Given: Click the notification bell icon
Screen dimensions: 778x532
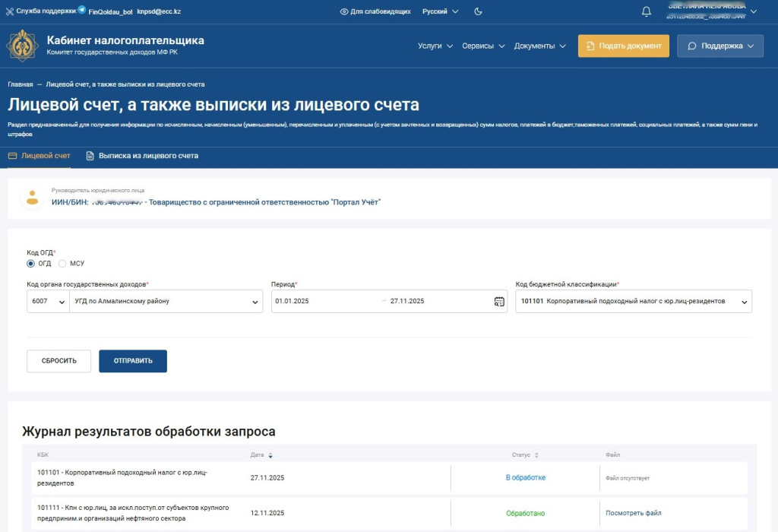Looking at the screenshot, I should 647,11.
